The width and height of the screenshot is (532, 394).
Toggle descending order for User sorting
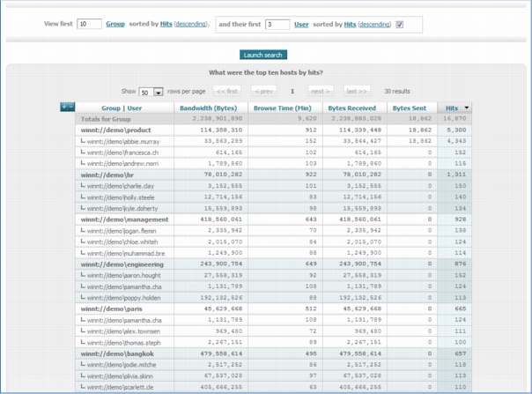pos(375,25)
